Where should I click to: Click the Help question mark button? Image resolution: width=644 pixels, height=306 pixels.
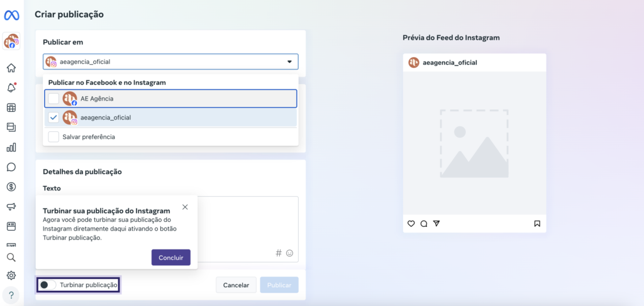(11, 295)
